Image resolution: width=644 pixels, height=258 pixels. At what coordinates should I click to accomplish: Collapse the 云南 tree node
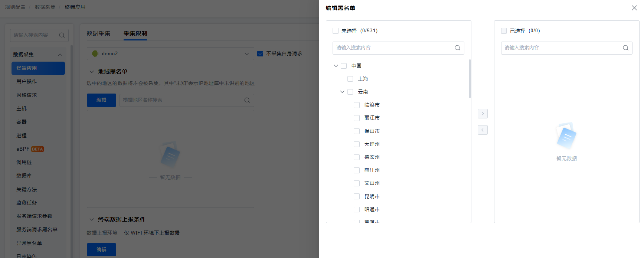pos(342,92)
